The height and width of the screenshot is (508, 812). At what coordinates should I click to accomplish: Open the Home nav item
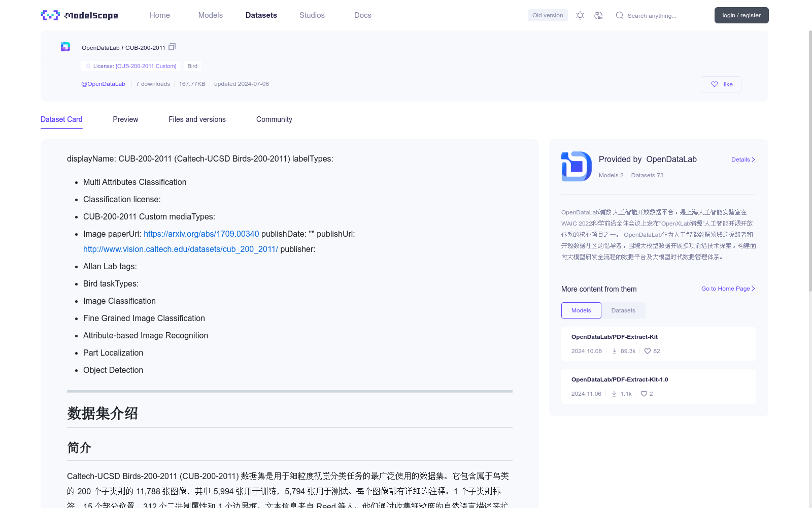160,15
